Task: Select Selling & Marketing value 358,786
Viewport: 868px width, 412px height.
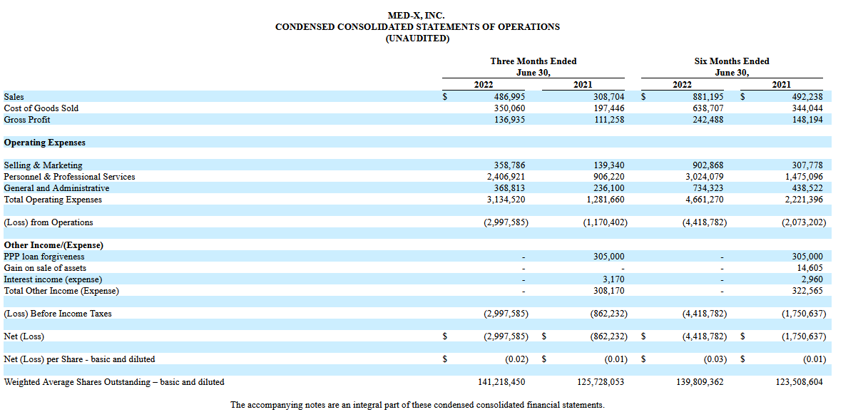Action: point(509,165)
